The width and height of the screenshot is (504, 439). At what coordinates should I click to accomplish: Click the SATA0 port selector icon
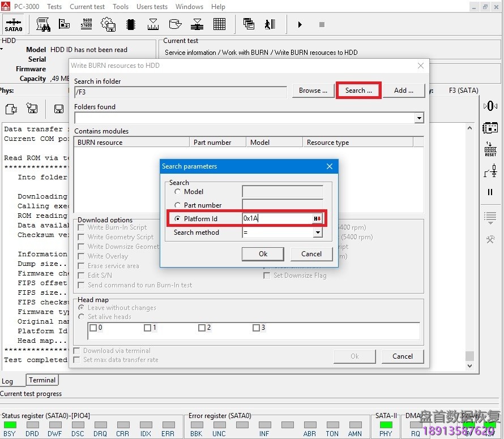tap(13, 25)
